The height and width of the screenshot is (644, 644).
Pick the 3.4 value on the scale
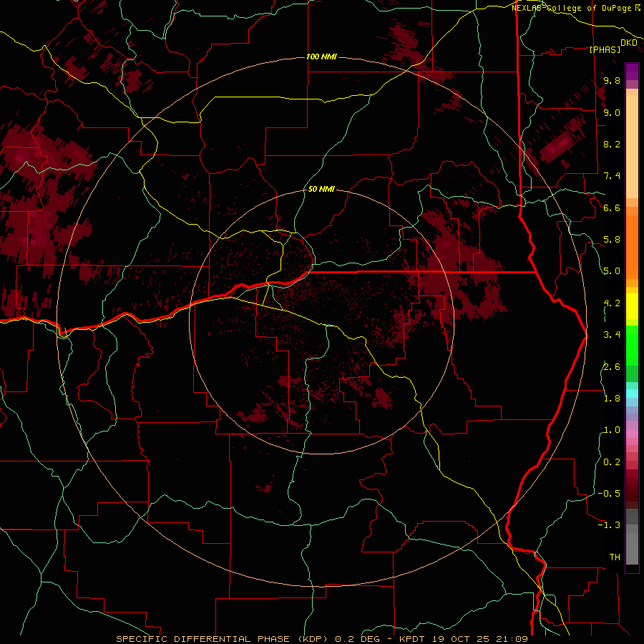tap(612, 335)
